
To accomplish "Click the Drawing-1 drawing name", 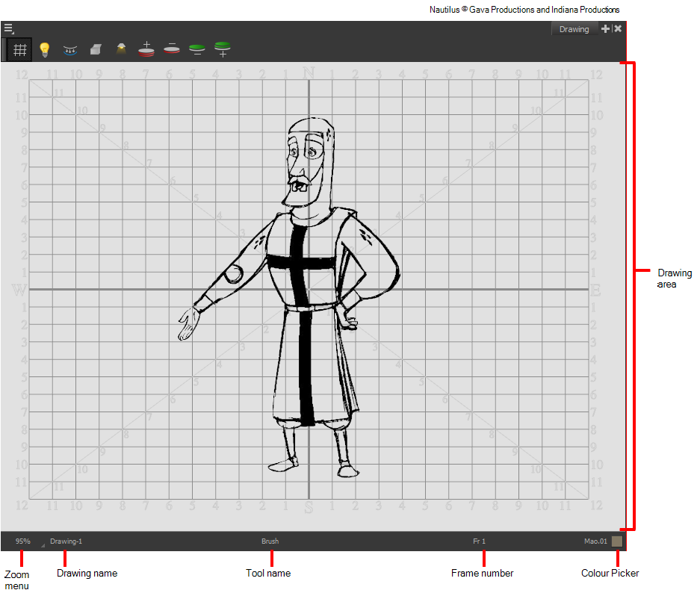I will pos(66,541).
